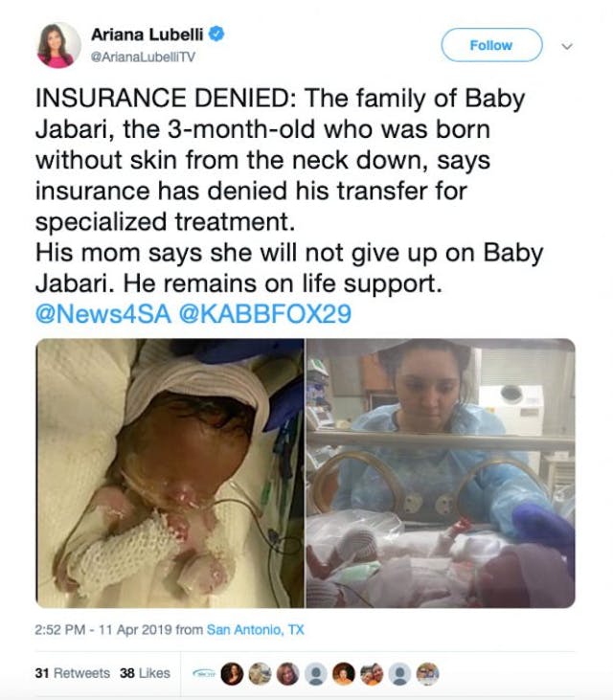
Task: Enlarge the right photo of the mom
Action: click(x=441, y=473)
